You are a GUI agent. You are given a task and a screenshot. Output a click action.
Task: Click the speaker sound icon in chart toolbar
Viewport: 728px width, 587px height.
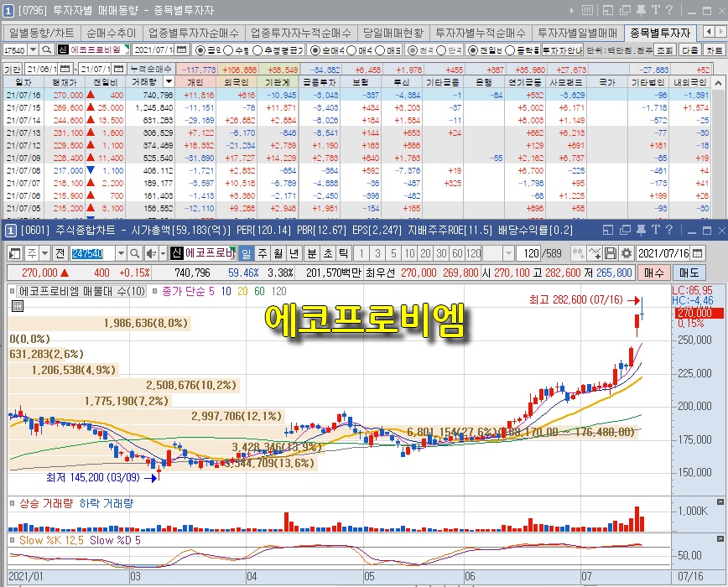point(151,253)
